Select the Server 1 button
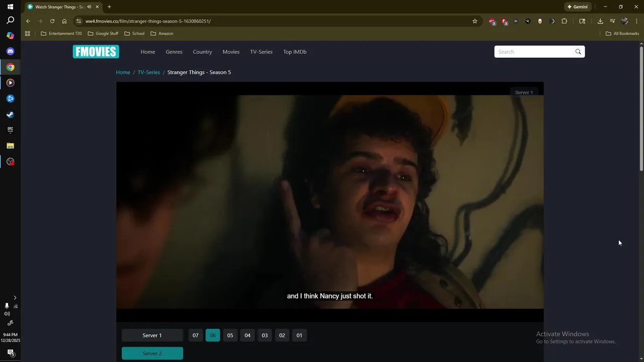This screenshot has height=362, width=644. click(x=152, y=335)
